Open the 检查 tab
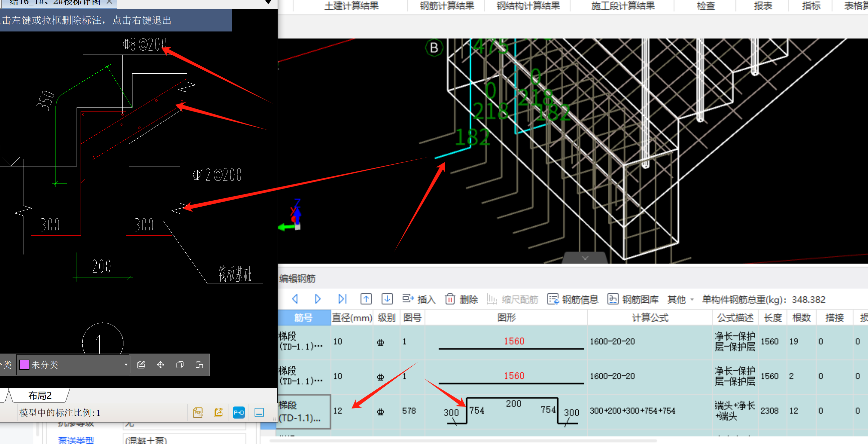The width and height of the screenshot is (868, 444). pyautogui.click(x=705, y=6)
